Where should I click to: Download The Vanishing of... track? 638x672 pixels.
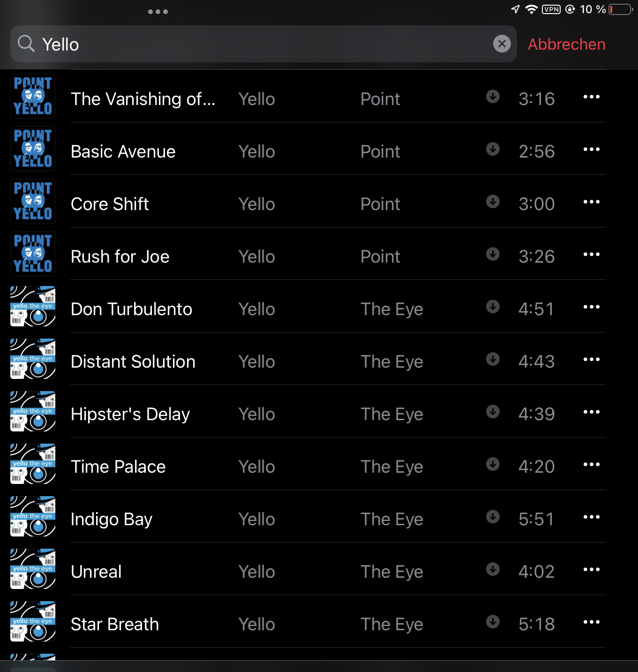pos(493,96)
